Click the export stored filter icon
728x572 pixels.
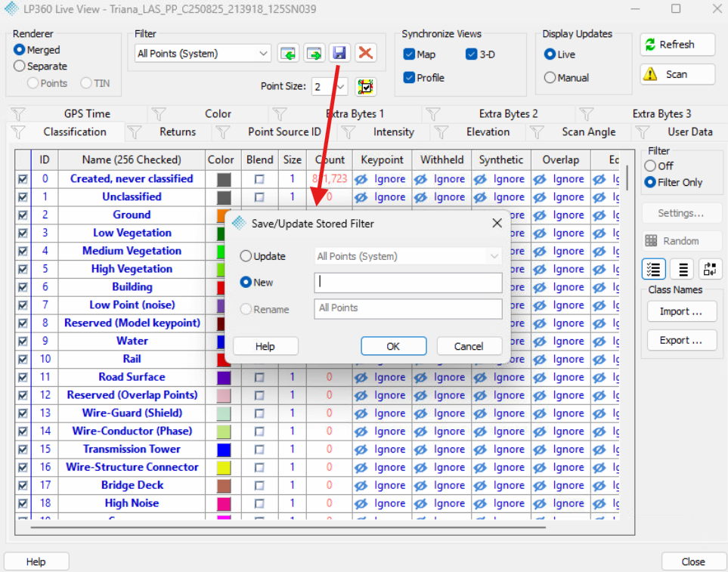point(314,54)
